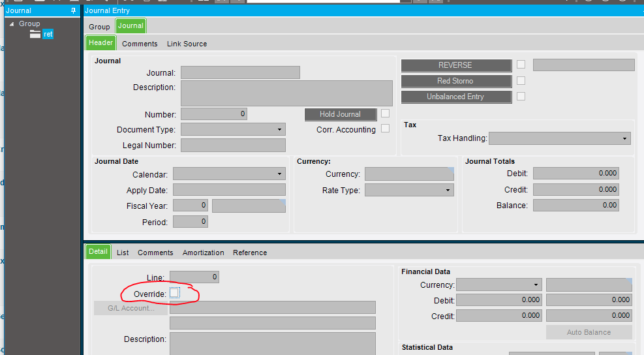Click the Red Storno button
This screenshot has height=355, width=644.
coord(456,81)
